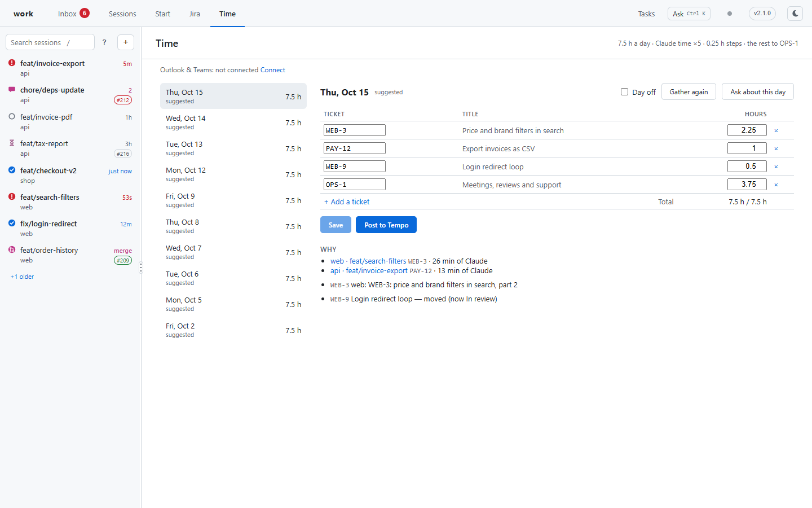
Task: Click red alert icon for feat/search-filters
Action: 12,197
